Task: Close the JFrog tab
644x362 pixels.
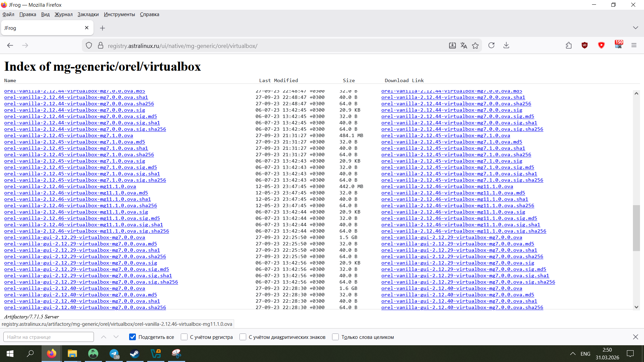Action: [87, 28]
